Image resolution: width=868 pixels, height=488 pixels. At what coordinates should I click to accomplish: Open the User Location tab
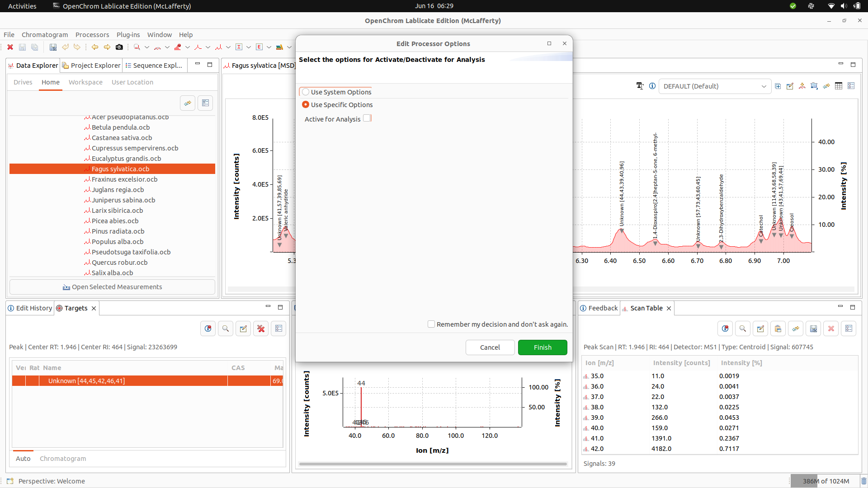(132, 82)
